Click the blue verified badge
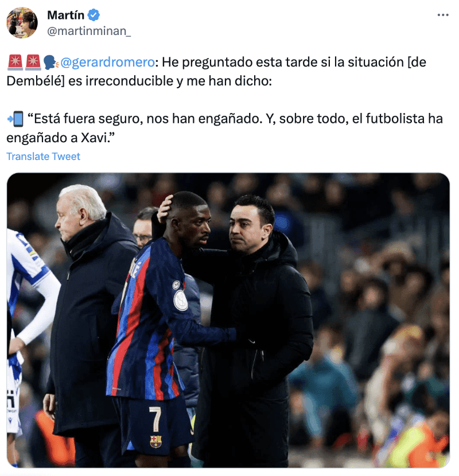Viewport: 459px width, 476px height. coord(94,15)
